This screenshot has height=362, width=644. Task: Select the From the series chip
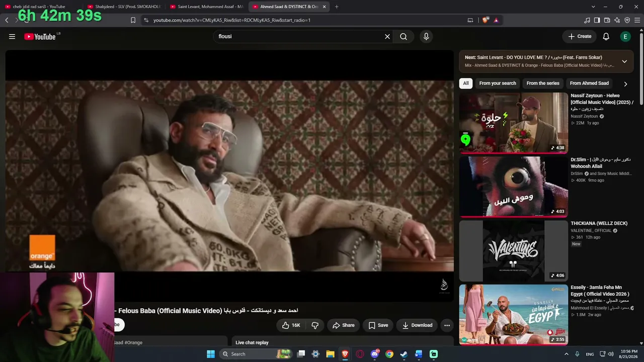coord(543,83)
